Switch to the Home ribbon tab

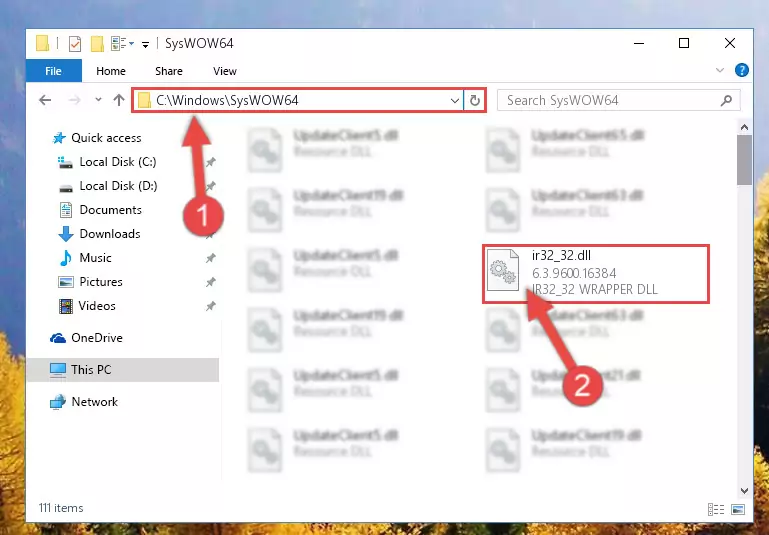click(x=111, y=71)
